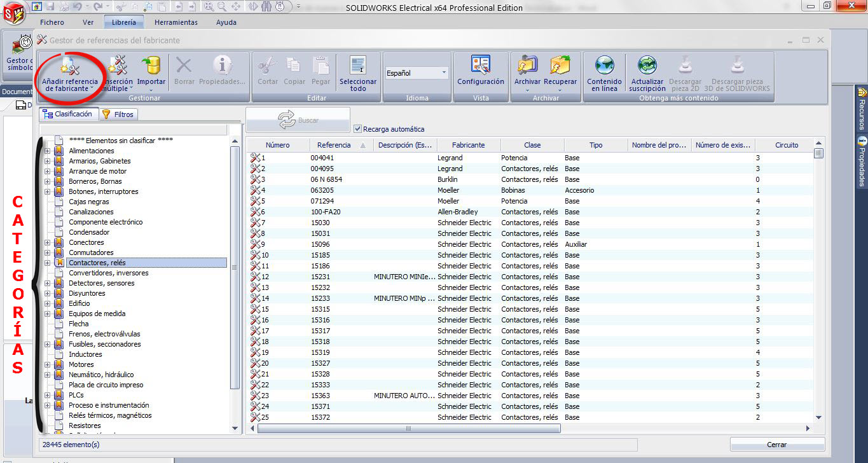Switch to the Filtros tab

(118, 114)
